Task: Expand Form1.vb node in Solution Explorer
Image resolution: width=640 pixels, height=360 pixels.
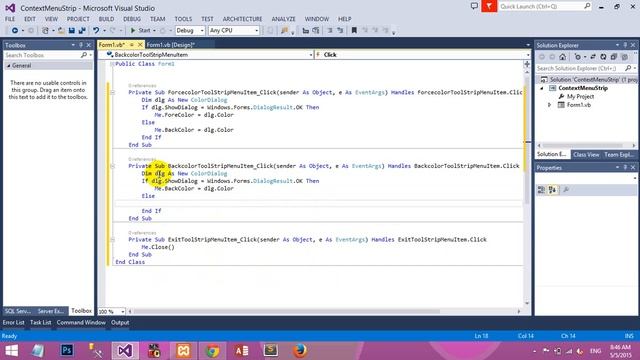Action: (x=549, y=105)
